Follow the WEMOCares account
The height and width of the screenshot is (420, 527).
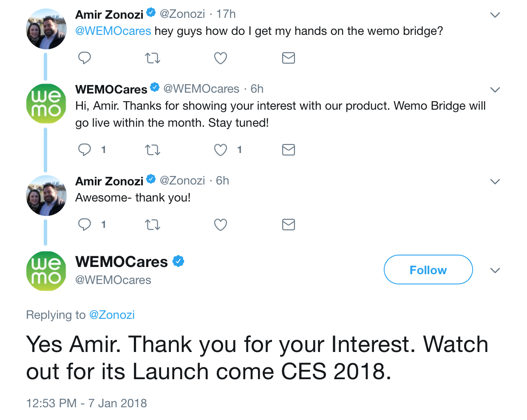(428, 270)
